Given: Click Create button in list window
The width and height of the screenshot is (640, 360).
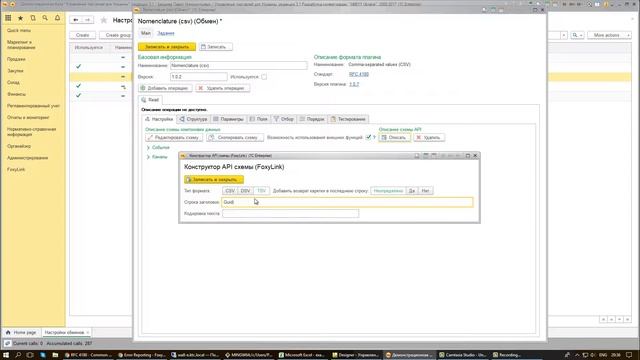Looking at the screenshot, I should [x=82, y=35].
